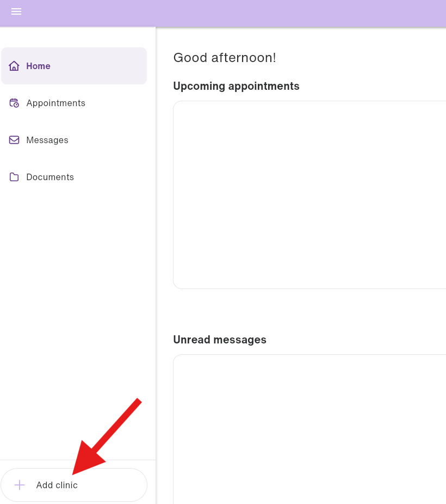Open Documents in the sidebar
The height and width of the screenshot is (504, 446).
[x=74, y=177]
